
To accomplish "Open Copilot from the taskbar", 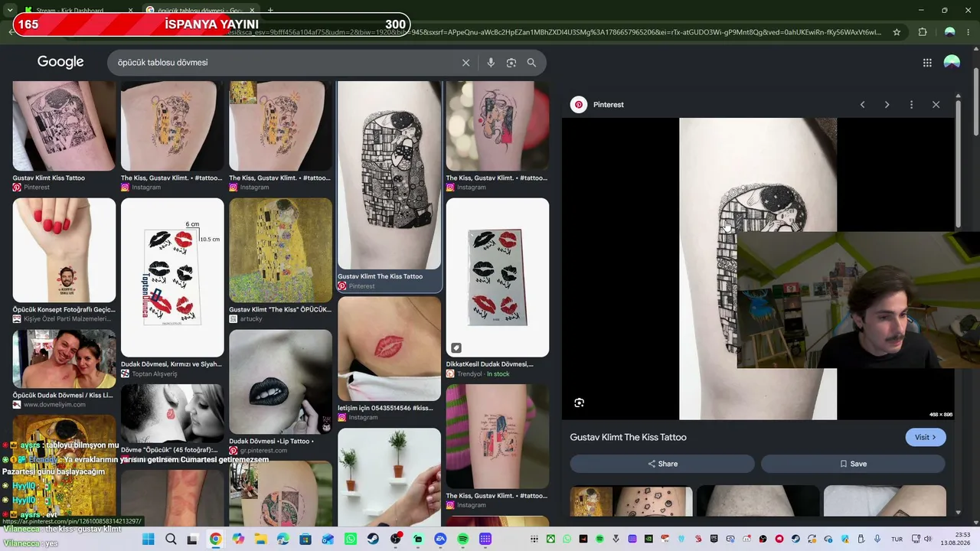I will click(x=238, y=540).
